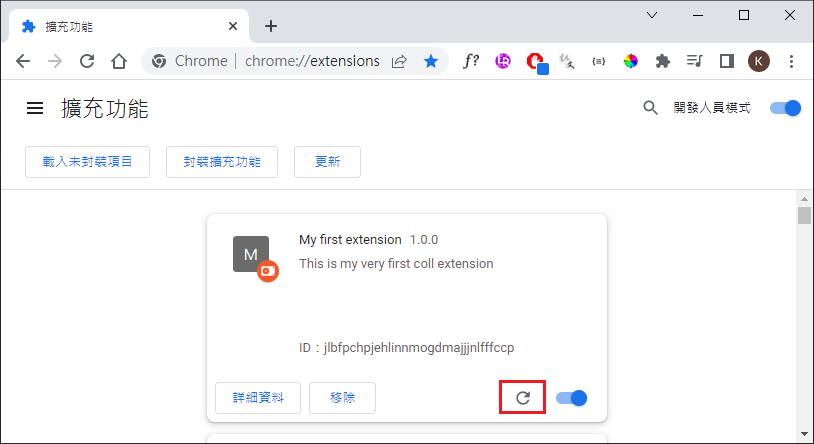Open the K profile avatar menu
814x444 pixels.
click(759, 61)
